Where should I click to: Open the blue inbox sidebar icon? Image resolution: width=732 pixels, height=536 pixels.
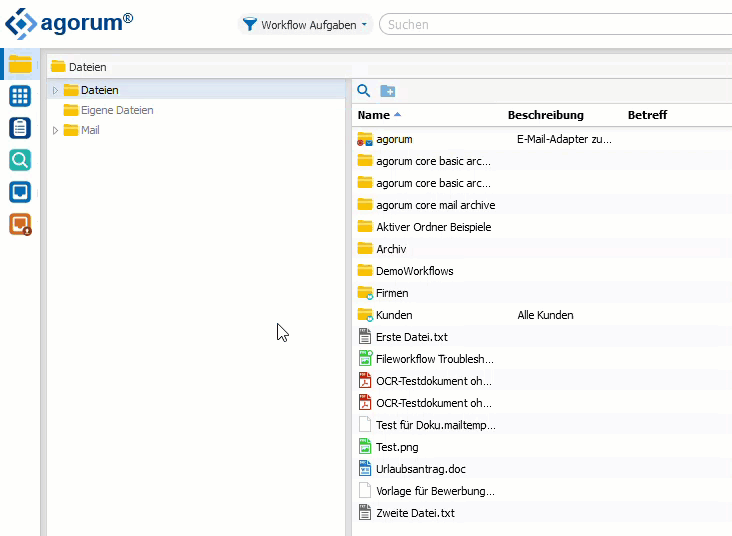click(20, 192)
